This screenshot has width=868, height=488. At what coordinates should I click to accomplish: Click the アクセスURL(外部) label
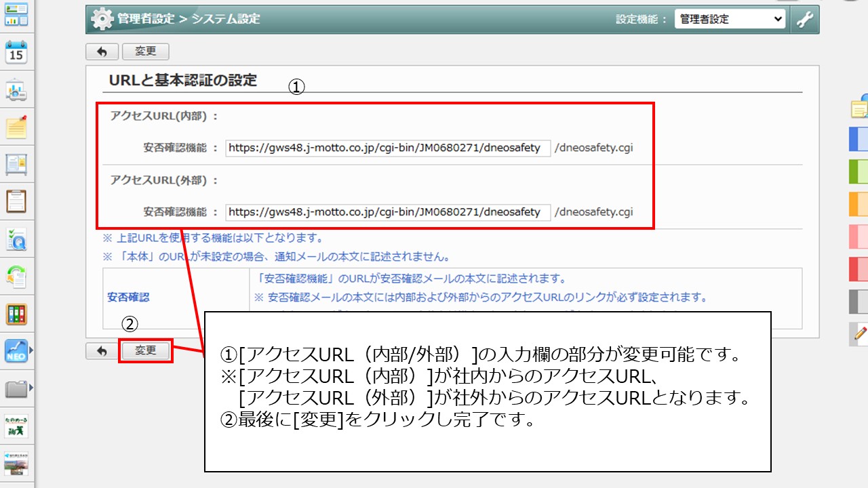click(164, 180)
